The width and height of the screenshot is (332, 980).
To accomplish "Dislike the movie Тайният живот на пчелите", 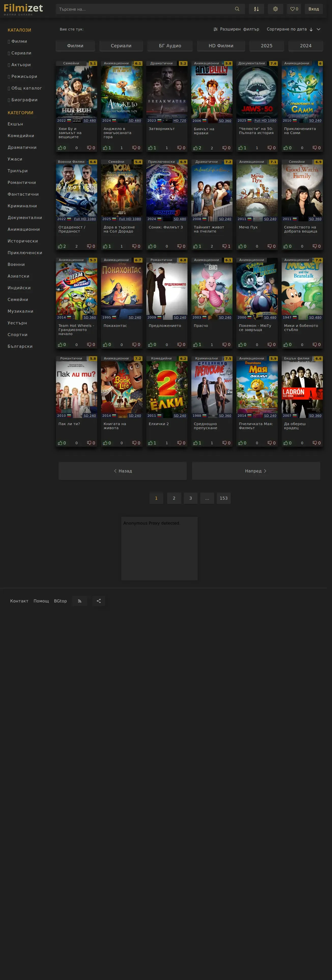I will tap(225, 247).
